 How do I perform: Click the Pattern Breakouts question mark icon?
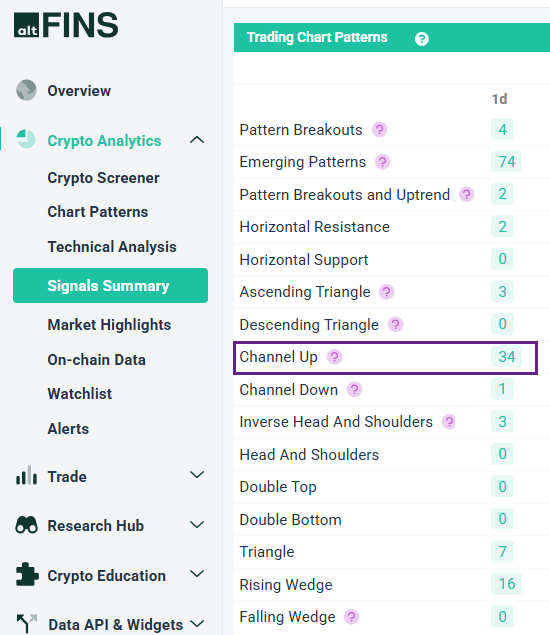pos(379,130)
